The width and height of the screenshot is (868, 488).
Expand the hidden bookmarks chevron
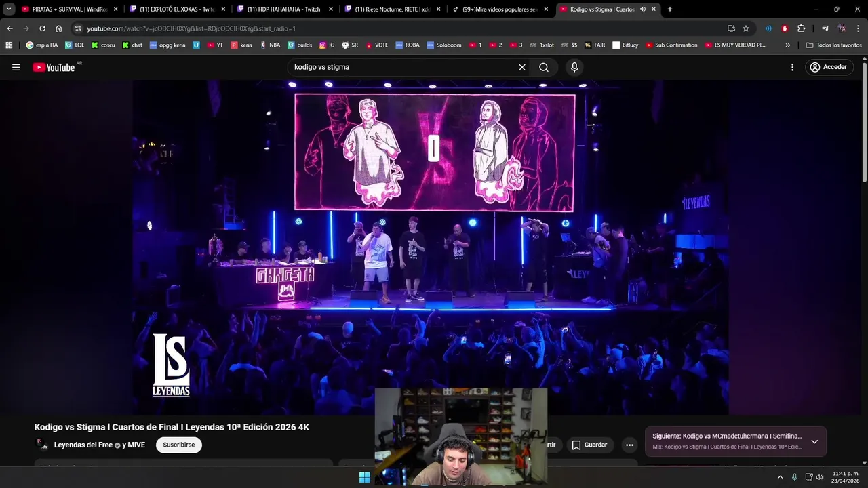pyautogui.click(x=787, y=45)
